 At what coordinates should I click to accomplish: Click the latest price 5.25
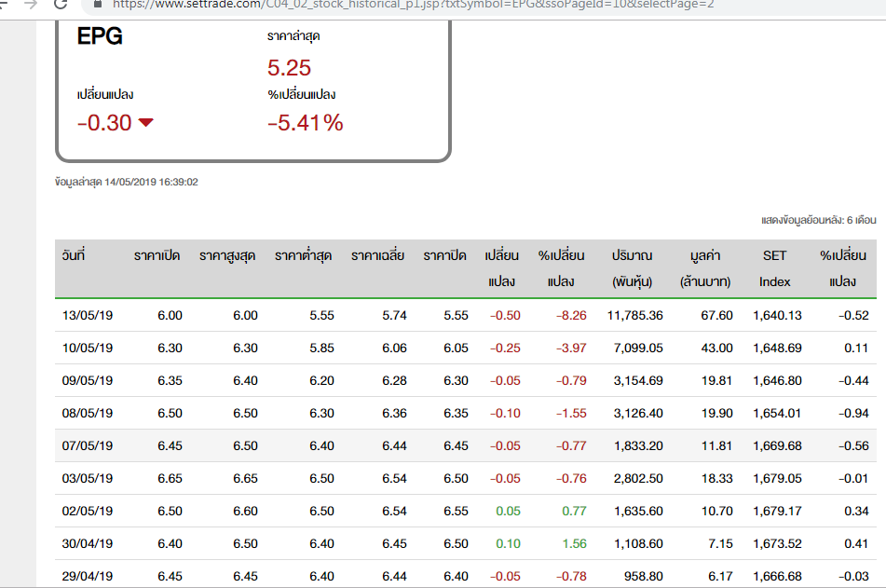click(x=289, y=68)
